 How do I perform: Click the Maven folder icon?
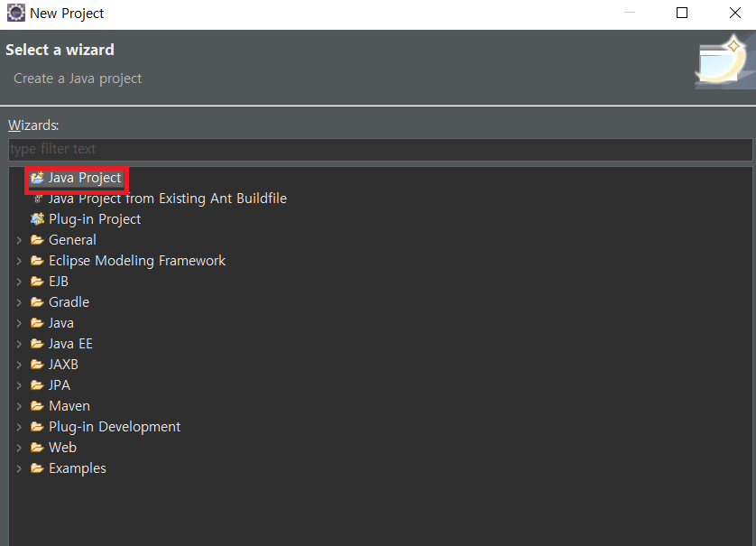click(37, 405)
